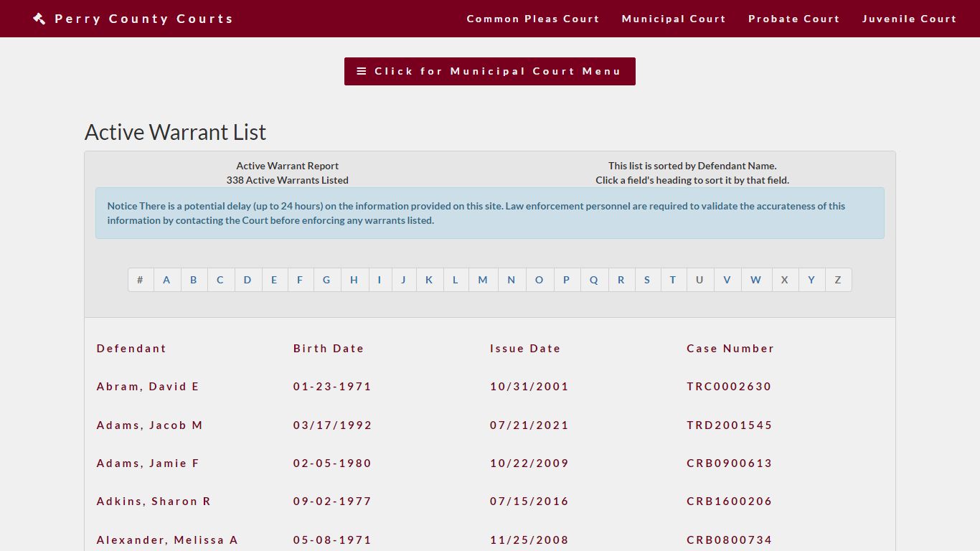The height and width of the screenshot is (551, 980).
Task: Select letter Z in alphabet filter
Action: [x=838, y=280]
